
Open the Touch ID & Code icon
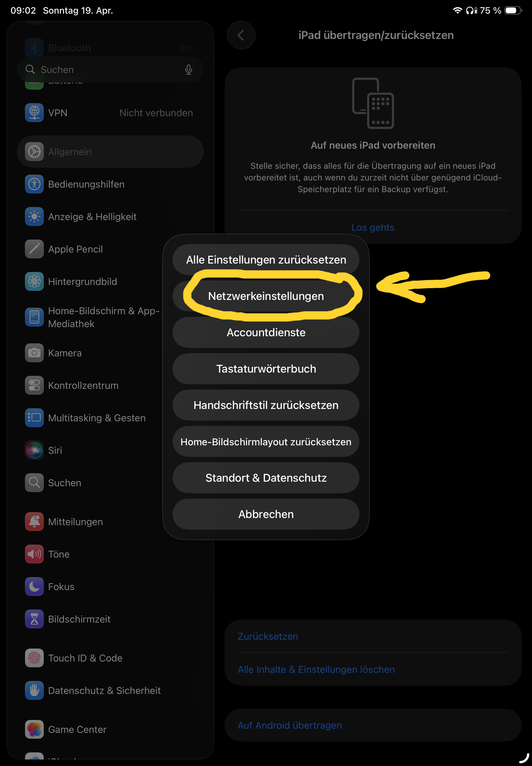tap(34, 658)
